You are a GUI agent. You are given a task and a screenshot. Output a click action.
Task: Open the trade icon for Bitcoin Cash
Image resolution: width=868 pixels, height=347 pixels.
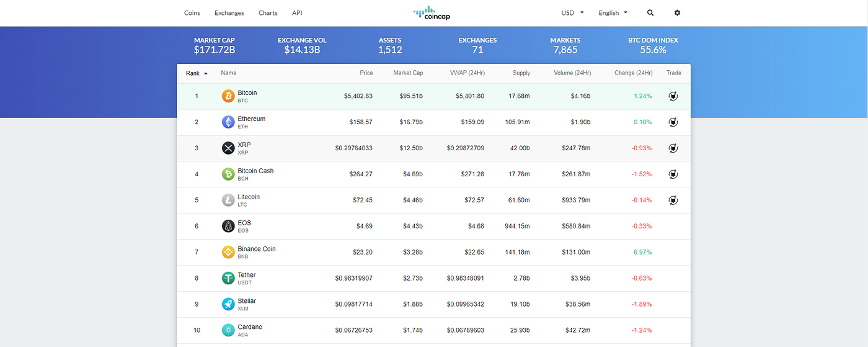[673, 174]
